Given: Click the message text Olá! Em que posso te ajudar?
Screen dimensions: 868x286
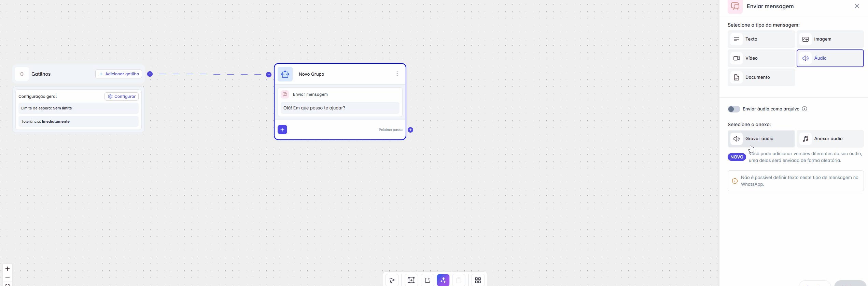Looking at the screenshot, I should (314, 108).
